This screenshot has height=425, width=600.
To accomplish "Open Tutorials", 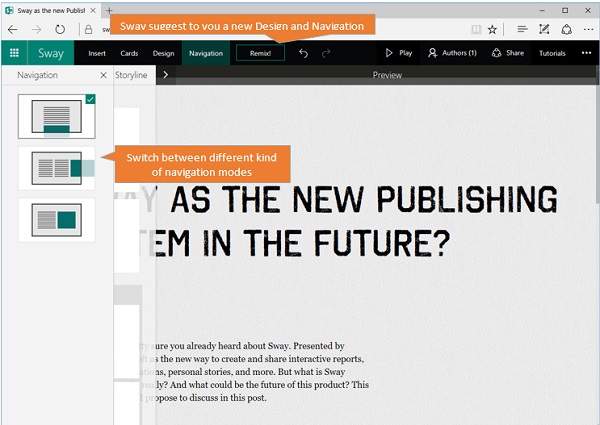I will 552,53.
